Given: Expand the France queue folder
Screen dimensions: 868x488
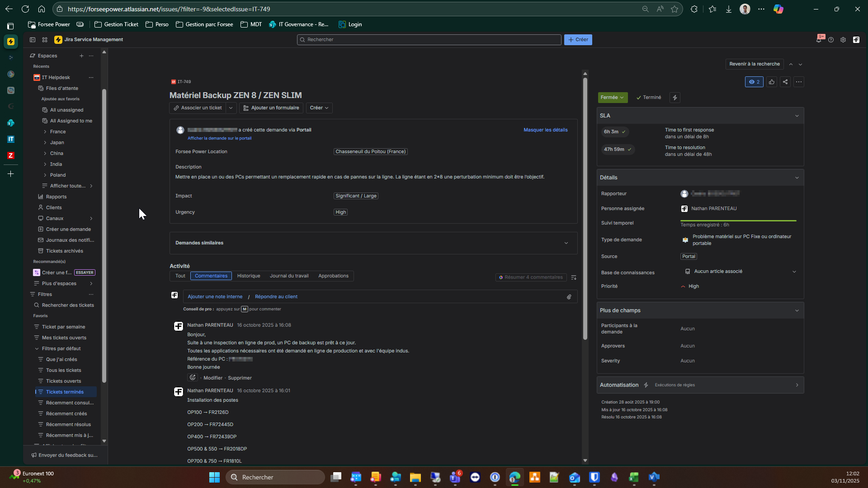Looking at the screenshot, I should coord(45,131).
